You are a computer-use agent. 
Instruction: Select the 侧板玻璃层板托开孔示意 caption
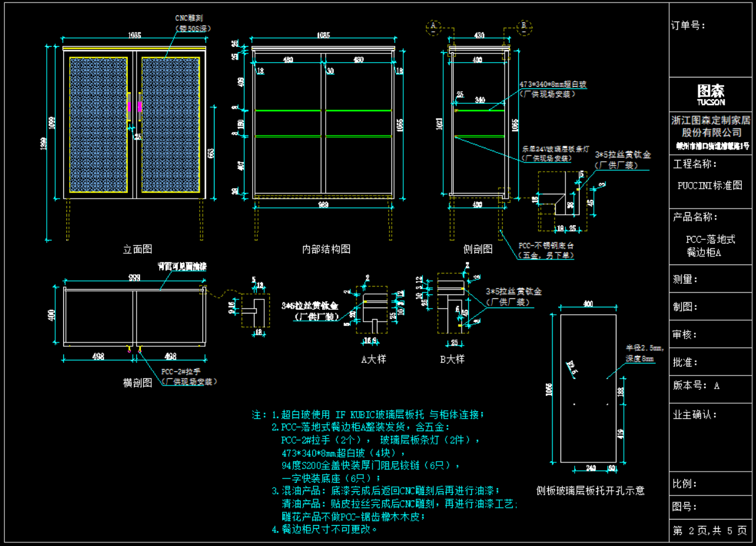pyautogui.click(x=590, y=491)
